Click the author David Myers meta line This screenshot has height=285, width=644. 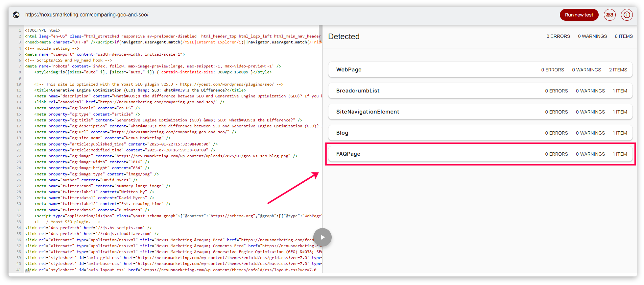[86, 180]
